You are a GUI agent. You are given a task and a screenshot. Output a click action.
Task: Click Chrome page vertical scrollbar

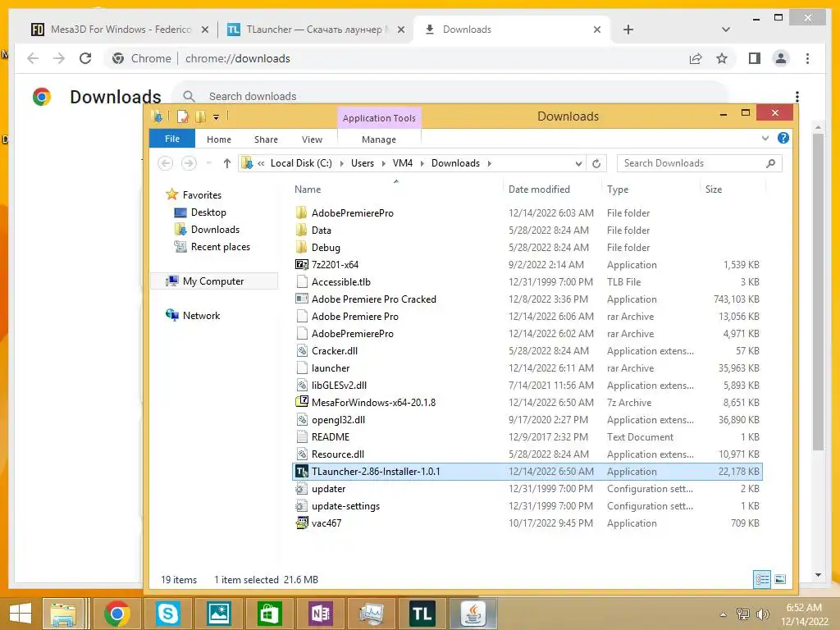click(818, 292)
